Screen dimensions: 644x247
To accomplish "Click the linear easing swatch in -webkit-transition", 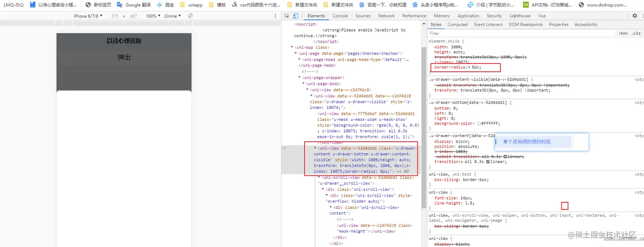I will pyautogui.click(x=505, y=157).
